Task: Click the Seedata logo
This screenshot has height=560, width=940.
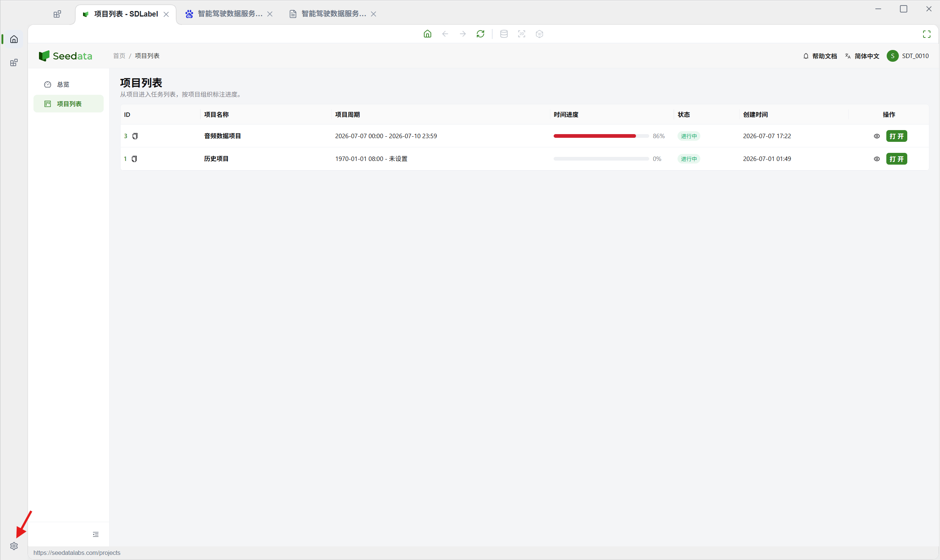Action: click(65, 56)
